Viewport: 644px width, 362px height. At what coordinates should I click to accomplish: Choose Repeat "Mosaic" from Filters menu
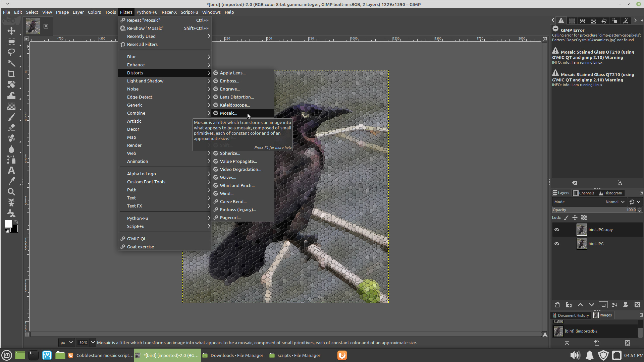coord(165,20)
